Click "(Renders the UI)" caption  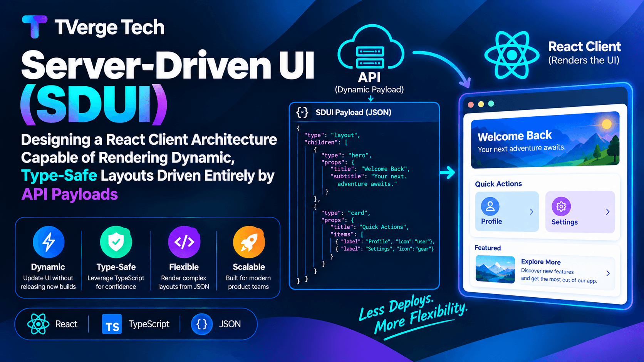pos(584,60)
